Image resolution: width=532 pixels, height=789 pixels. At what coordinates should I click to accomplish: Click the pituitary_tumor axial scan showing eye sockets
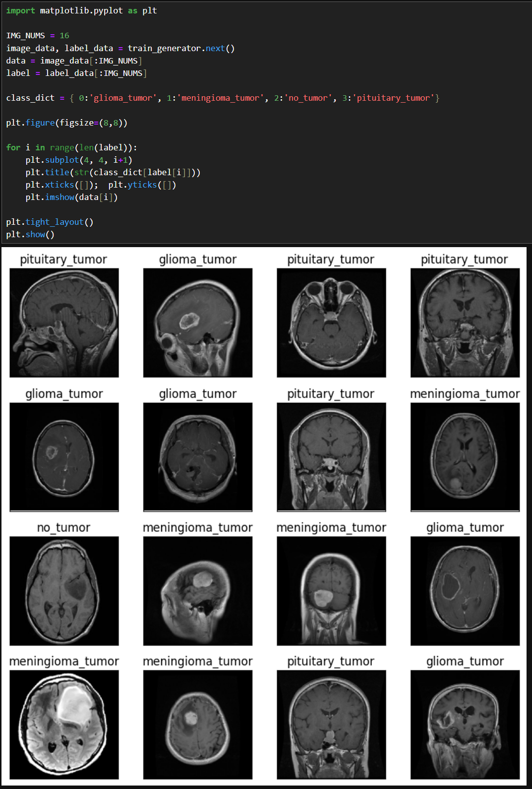tap(331, 323)
